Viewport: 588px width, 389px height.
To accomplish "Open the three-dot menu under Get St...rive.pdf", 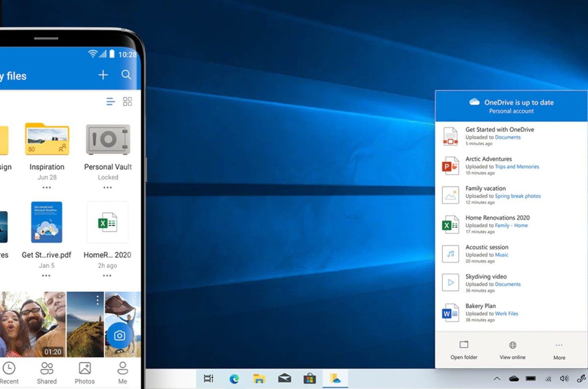I will pyautogui.click(x=46, y=276).
